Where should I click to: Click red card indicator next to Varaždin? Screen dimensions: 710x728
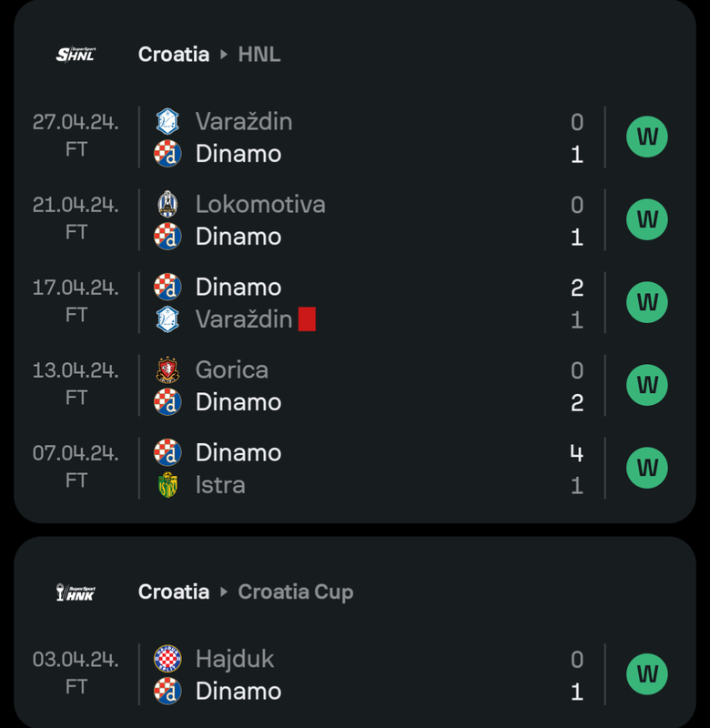point(307,319)
